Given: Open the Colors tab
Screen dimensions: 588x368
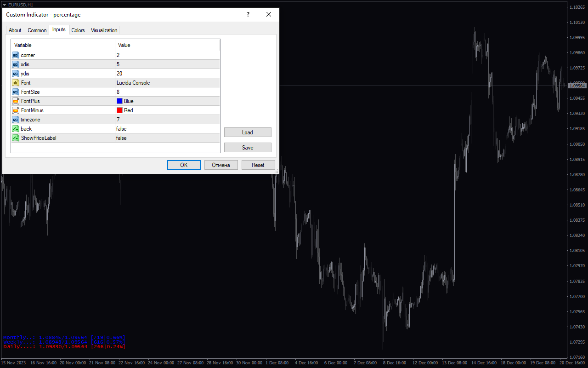Looking at the screenshot, I should (78, 30).
